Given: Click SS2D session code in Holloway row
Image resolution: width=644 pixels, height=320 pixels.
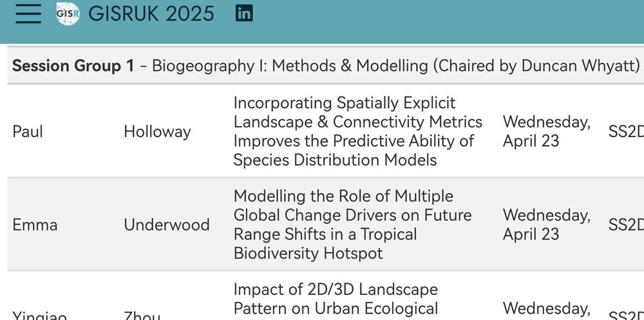Looking at the screenshot, I should click(626, 131).
